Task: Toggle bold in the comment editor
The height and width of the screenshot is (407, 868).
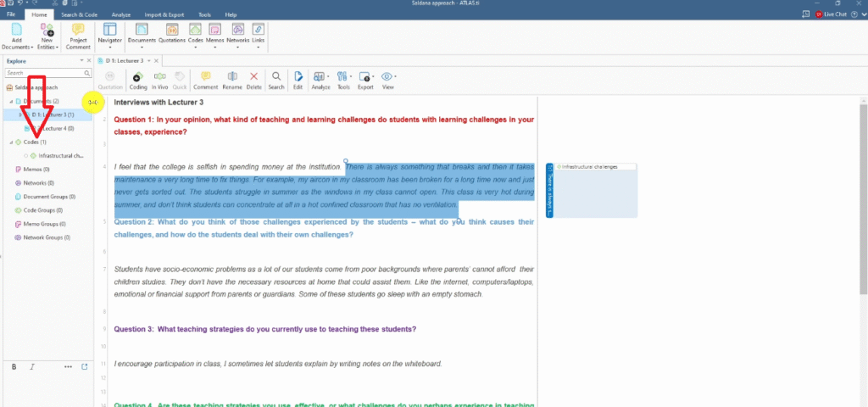Action: [14, 366]
